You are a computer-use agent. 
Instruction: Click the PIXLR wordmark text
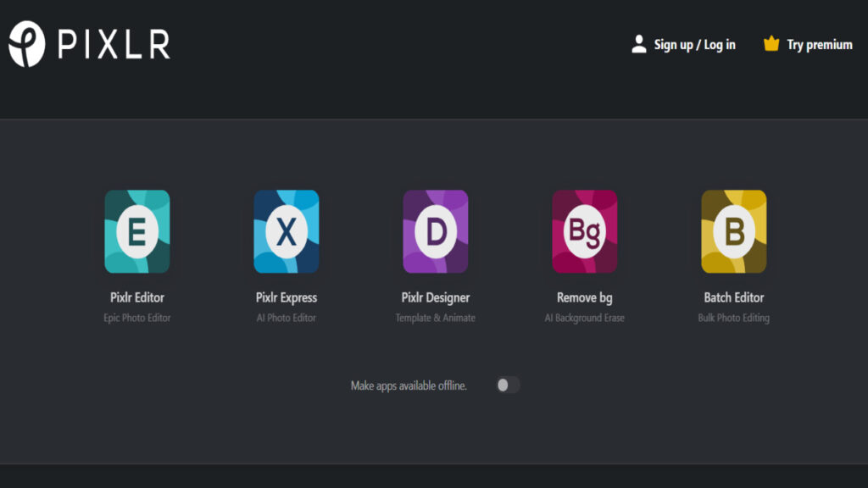coord(114,44)
